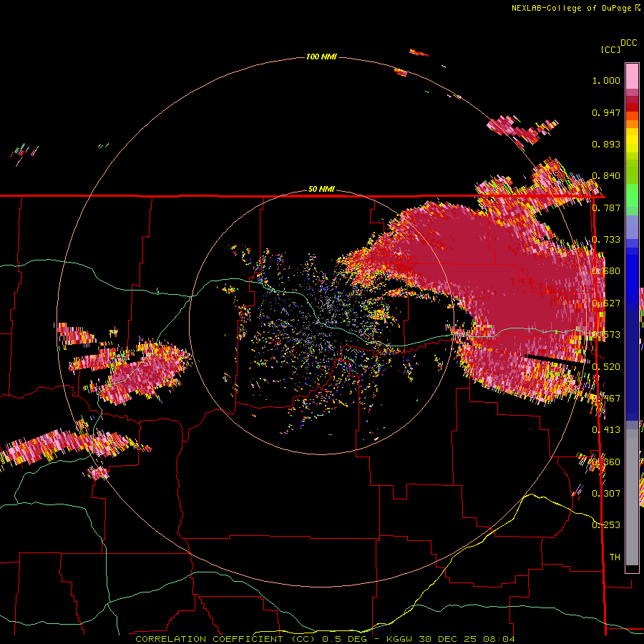Screen dimensions: 644x644
Task: Click the 50 NMI range ring label
Action: [321, 189]
